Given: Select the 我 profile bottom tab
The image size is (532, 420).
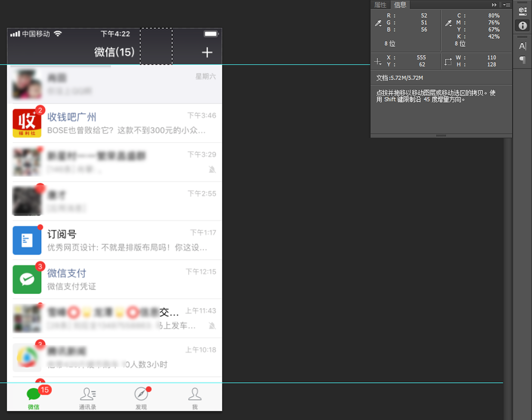Looking at the screenshot, I should click(x=195, y=398).
